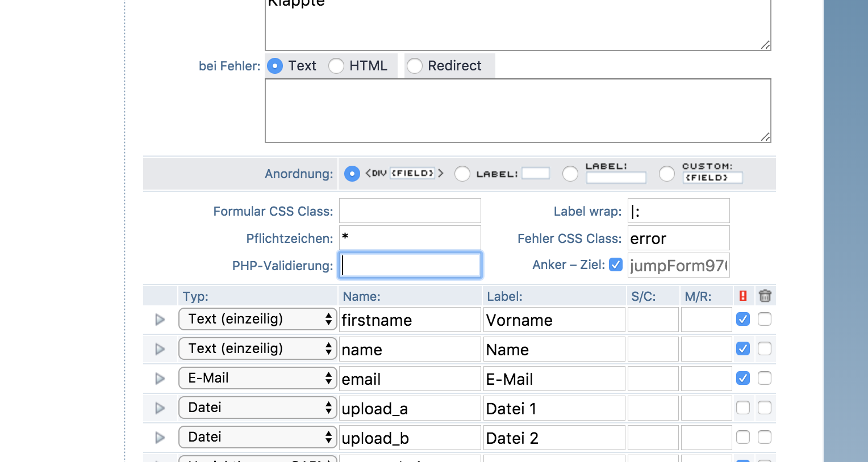
Task: Click the trash can column header icon
Action: coord(765,296)
